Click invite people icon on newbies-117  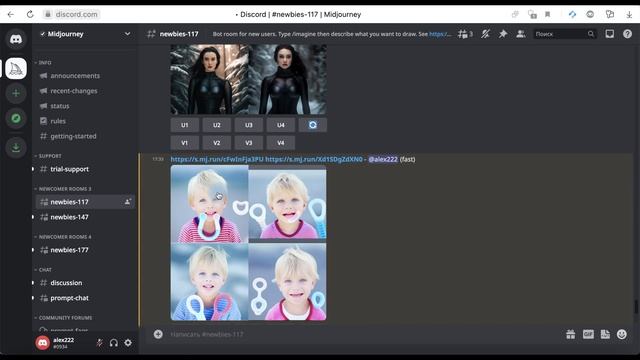coord(127,202)
